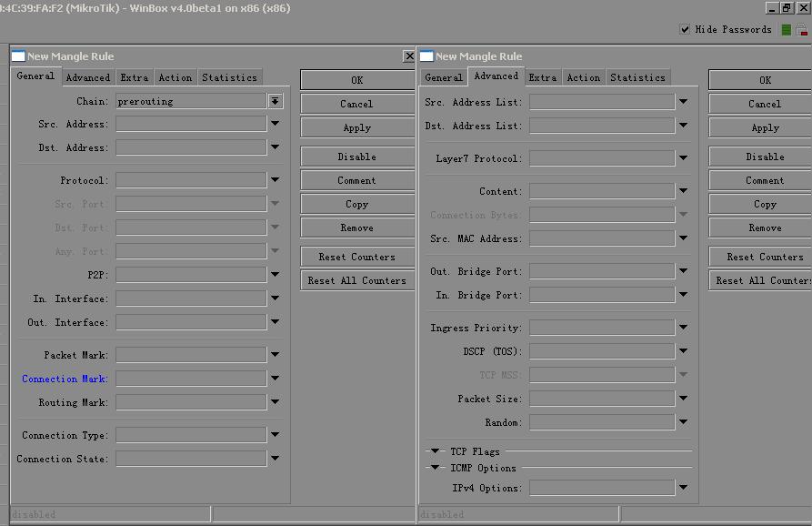This screenshot has width=812, height=526.
Task: Click the Src. Address input field
Action: tap(191, 124)
